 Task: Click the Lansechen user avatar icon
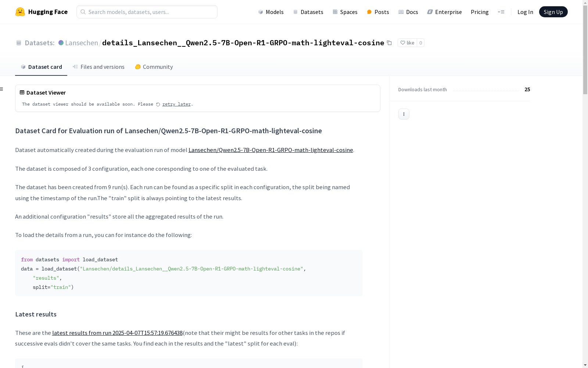coord(61,43)
